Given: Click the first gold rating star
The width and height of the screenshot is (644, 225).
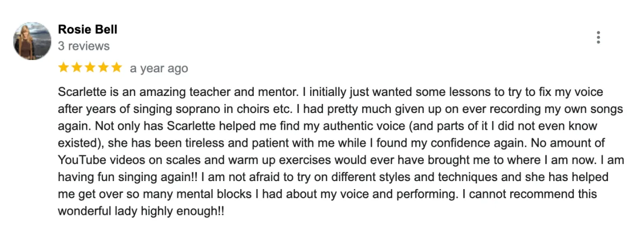Looking at the screenshot, I should tap(63, 68).
